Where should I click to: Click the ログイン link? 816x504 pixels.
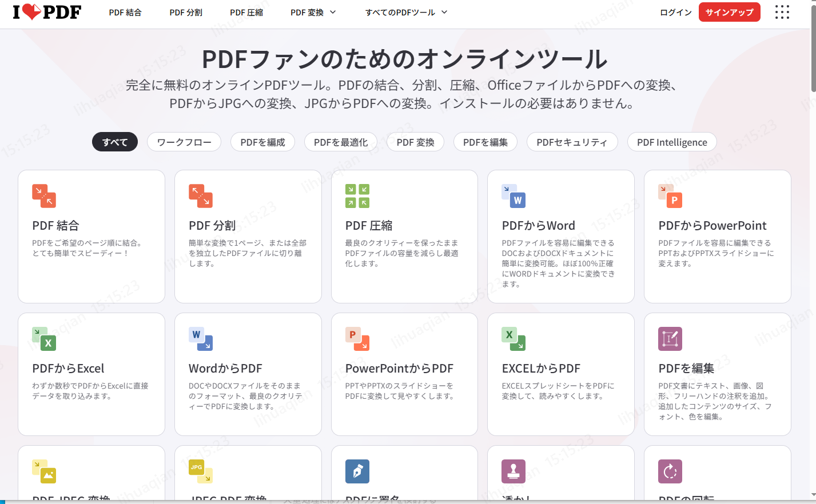coord(676,12)
